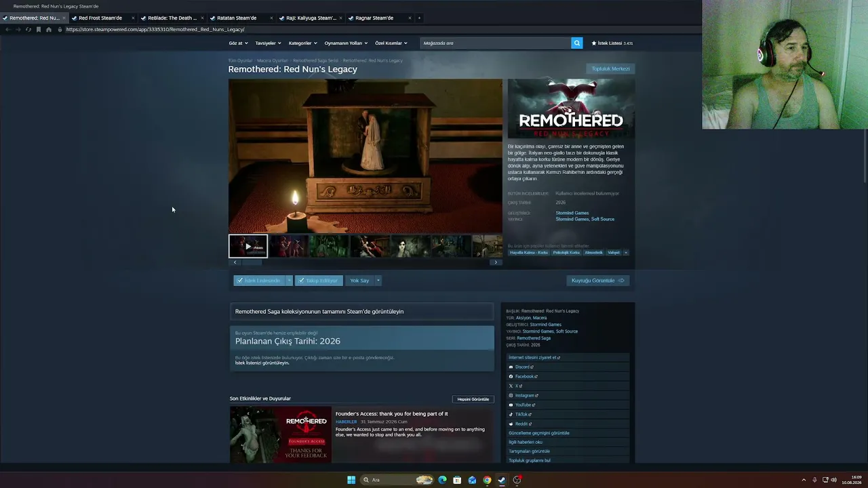
Task: Click the Topluluk Merkezi button
Action: (610, 68)
